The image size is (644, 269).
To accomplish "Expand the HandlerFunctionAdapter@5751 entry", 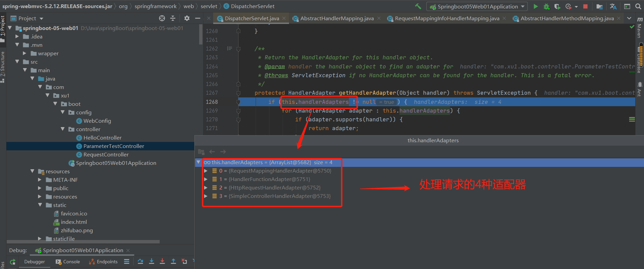I will tap(205, 179).
